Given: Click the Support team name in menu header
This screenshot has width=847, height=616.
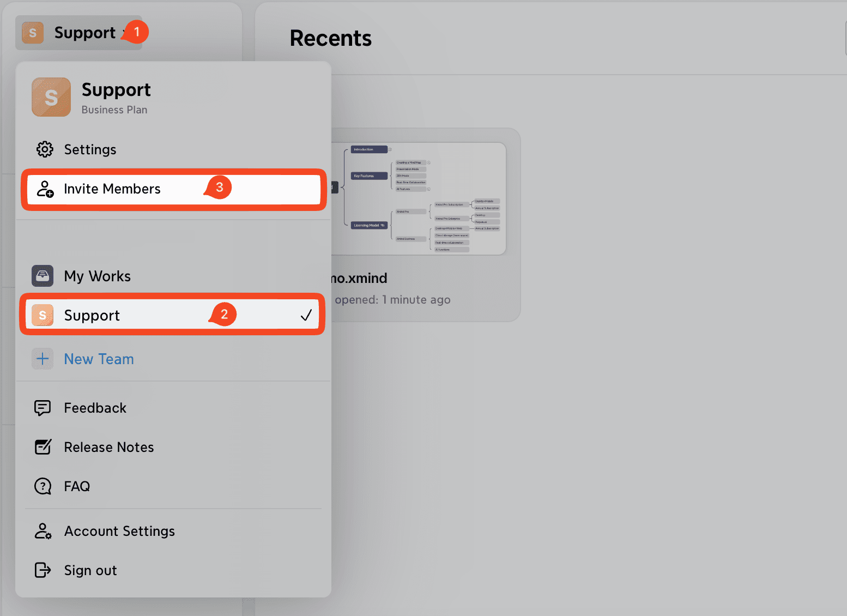Looking at the screenshot, I should point(116,89).
